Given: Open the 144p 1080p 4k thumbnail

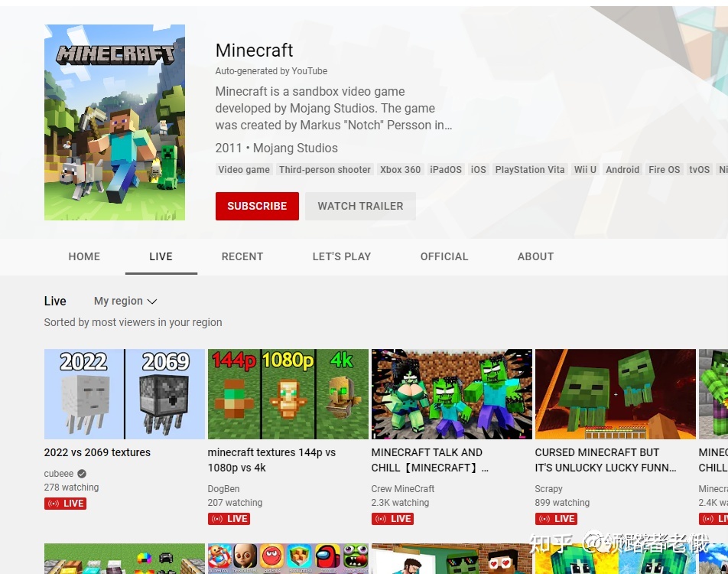Looking at the screenshot, I should [x=288, y=394].
